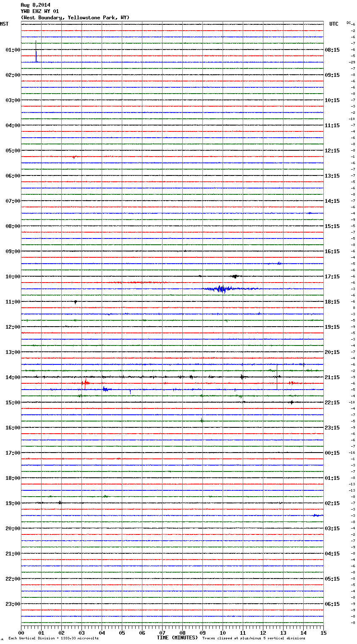This screenshot has height=644, width=357.
Task: Click the tall blue spike below 01:00
Action: click(x=36, y=52)
